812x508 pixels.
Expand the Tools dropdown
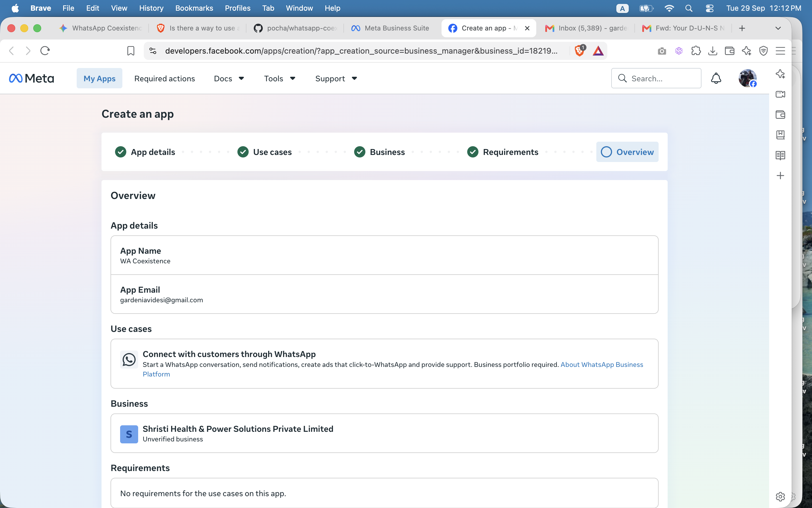pyautogui.click(x=279, y=78)
